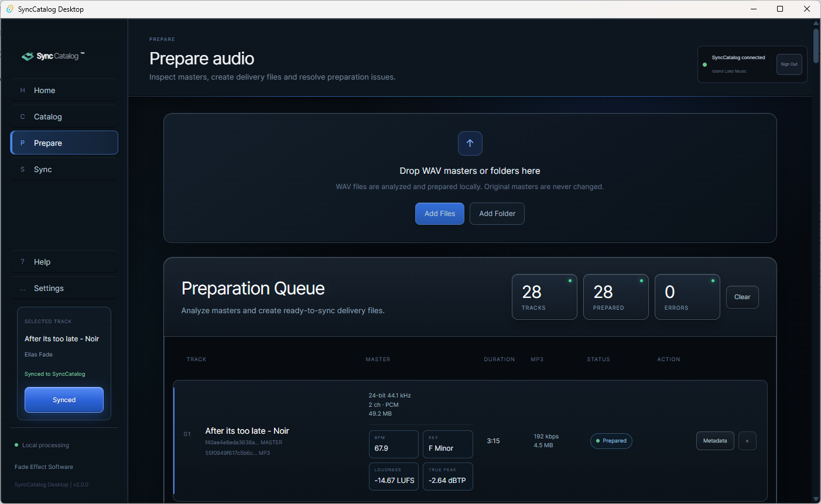Sign out of SyncCatalog
Screen dimensions: 821x504
[x=789, y=64]
